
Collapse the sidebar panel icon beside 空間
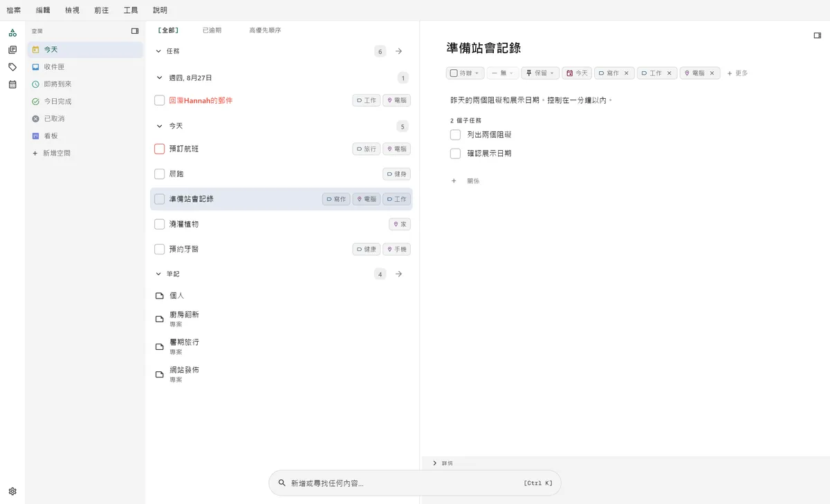[x=135, y=31]
